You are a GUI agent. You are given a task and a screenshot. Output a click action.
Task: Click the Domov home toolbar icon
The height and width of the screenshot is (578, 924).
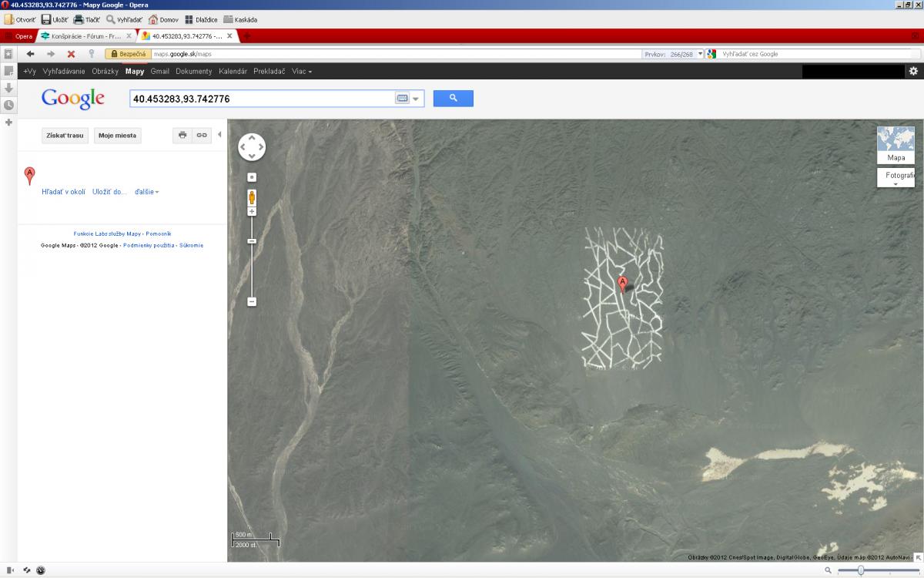[x=163, y=19]
